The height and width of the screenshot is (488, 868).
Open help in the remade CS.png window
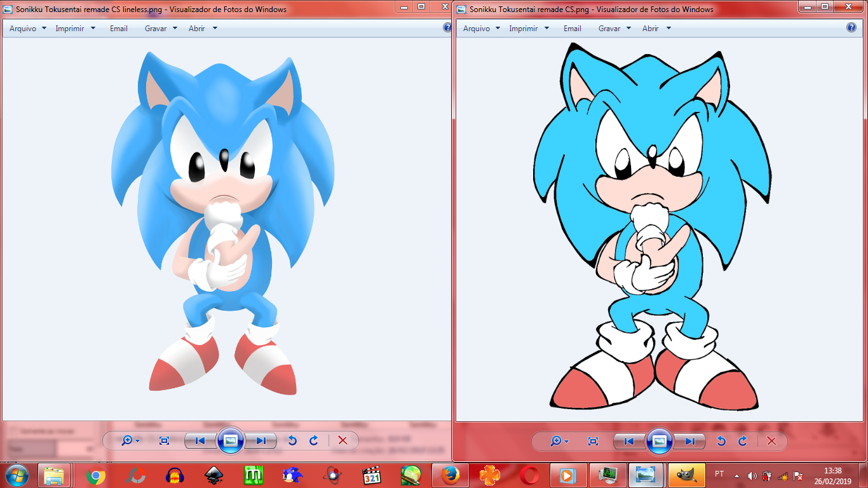(851, 28)
